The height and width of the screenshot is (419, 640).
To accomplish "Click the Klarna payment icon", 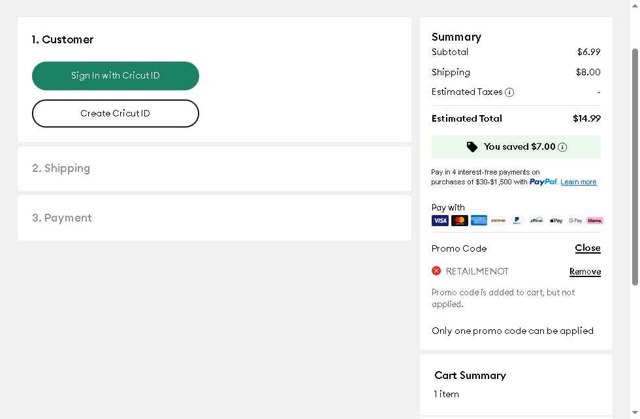I will [595, 220].
